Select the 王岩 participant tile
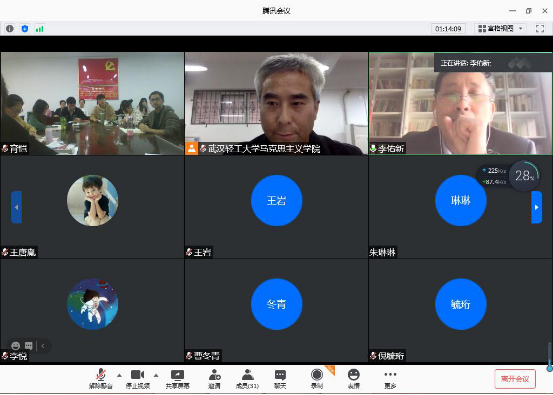The width and height of the screenshot is (553, 395). pyautogui.click(x=276, y=207)
